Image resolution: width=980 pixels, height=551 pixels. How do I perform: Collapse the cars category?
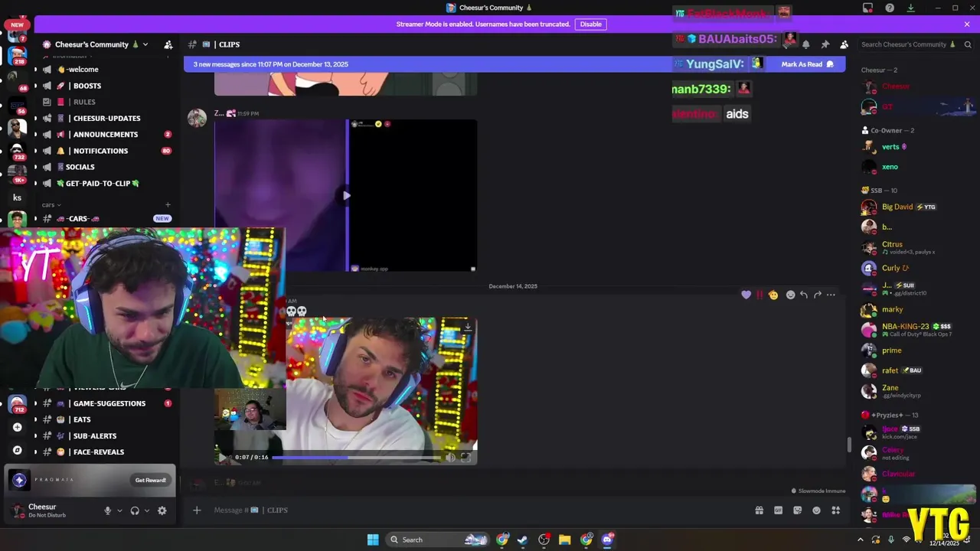(52, 205)
